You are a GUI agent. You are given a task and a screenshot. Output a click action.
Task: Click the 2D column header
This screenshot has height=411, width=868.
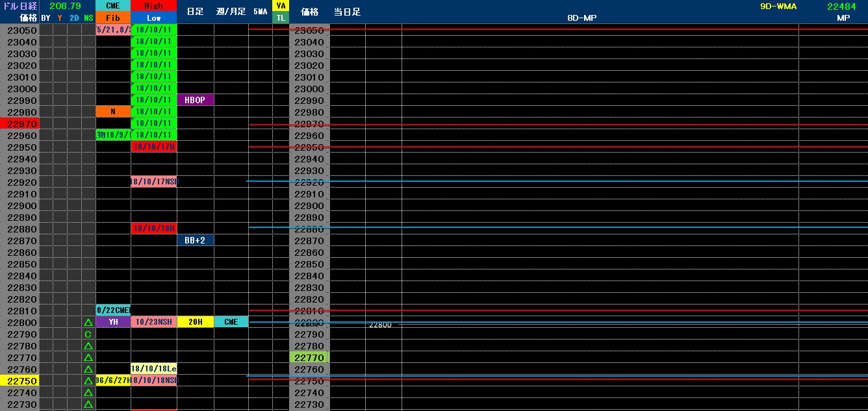(74, 18)
